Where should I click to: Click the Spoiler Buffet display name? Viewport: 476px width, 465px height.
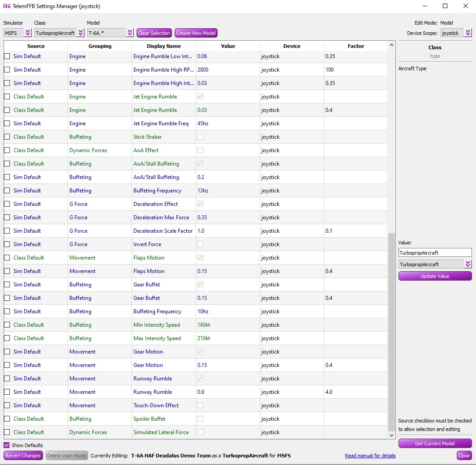coord(150,419)
